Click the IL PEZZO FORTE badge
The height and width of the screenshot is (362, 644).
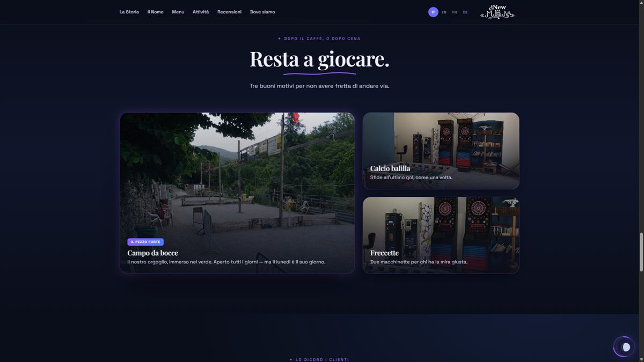145,242
